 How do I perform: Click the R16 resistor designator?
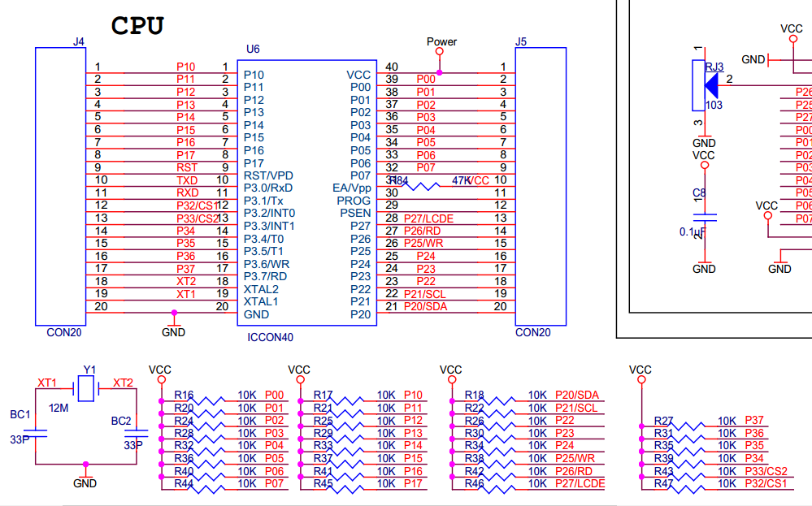point(184,396)
